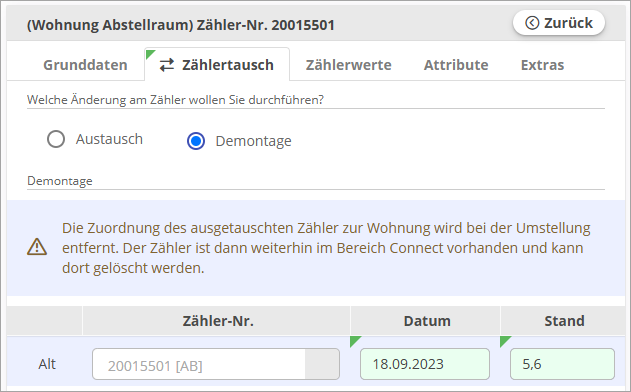This screenshot has width=631, height=392.
Task: Select the Demontage radio button
Action: coord(196,141)
